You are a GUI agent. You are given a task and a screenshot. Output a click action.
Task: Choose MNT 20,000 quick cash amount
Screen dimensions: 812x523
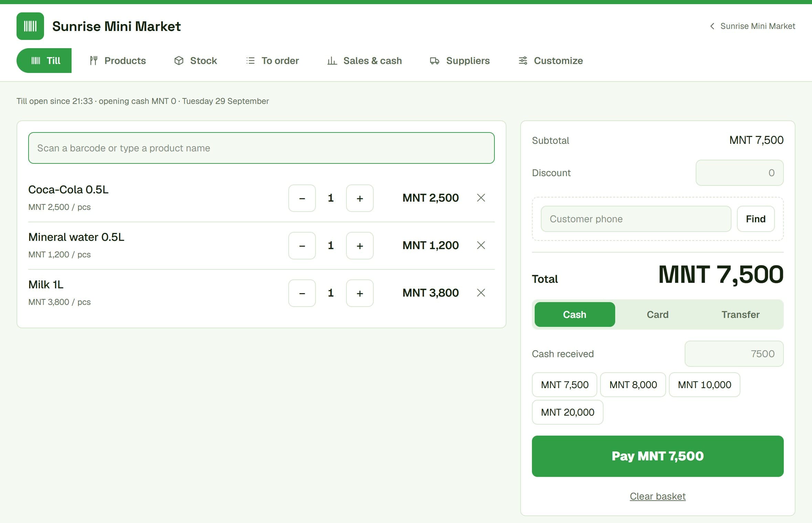(x=568, y=412)
